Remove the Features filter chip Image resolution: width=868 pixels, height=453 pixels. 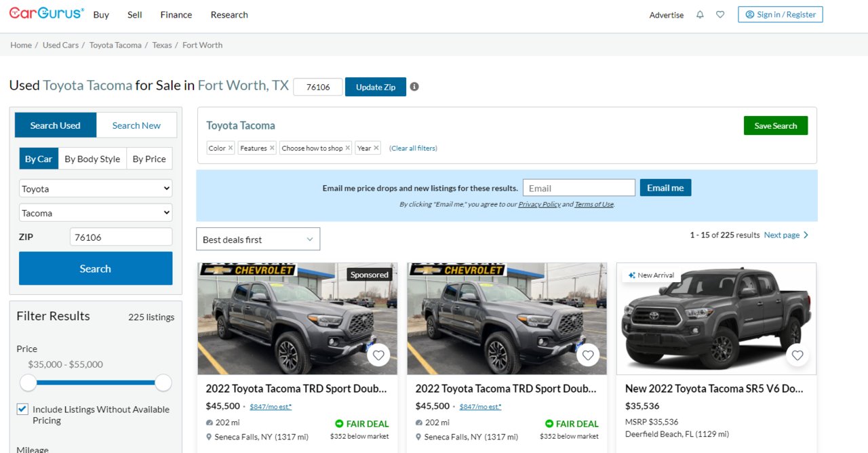pyautogui.click(x=272, y=148)
